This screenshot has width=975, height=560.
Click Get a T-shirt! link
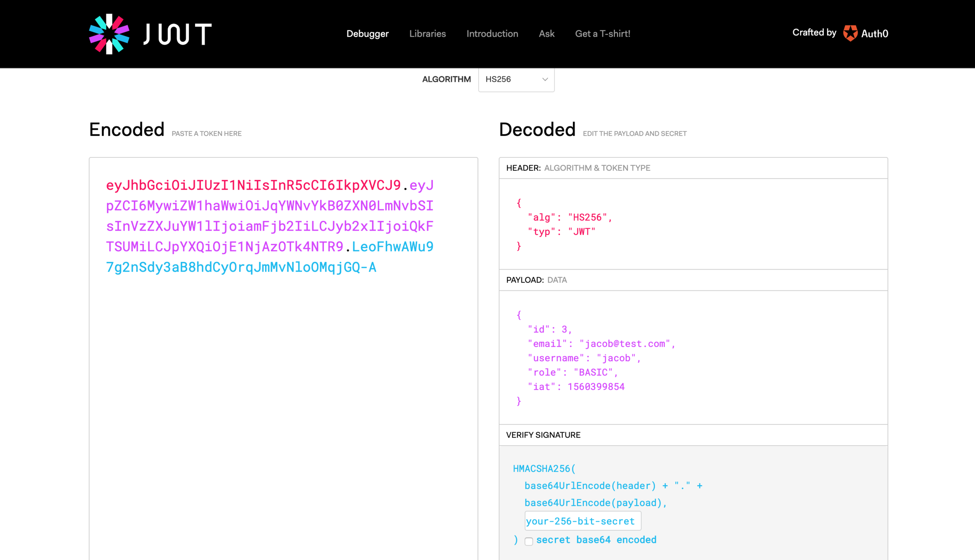603,34
